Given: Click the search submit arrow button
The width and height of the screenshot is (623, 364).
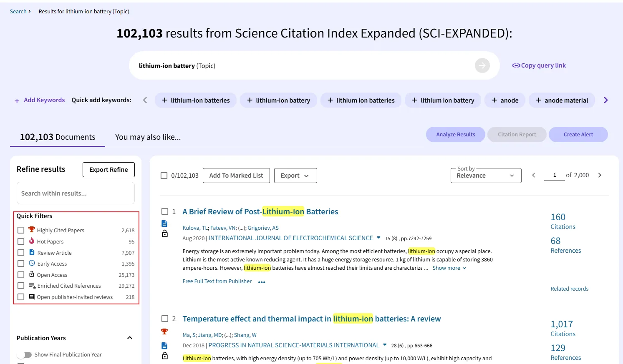Looking at the screenshot, I should click(x=482, y=65).
